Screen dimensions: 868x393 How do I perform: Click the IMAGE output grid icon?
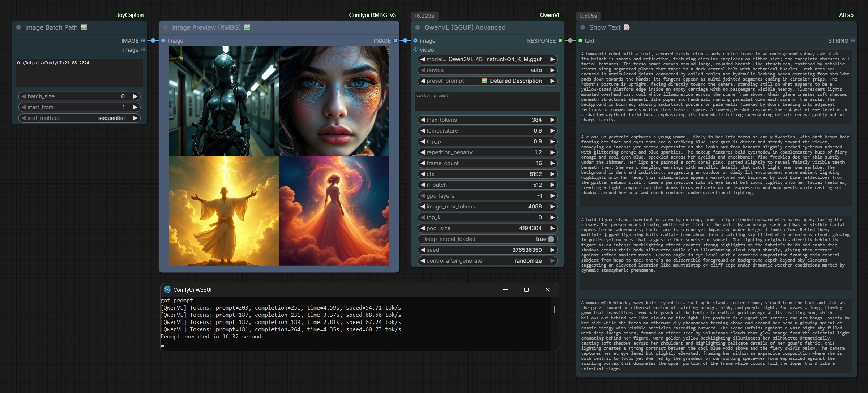point(143,40)
